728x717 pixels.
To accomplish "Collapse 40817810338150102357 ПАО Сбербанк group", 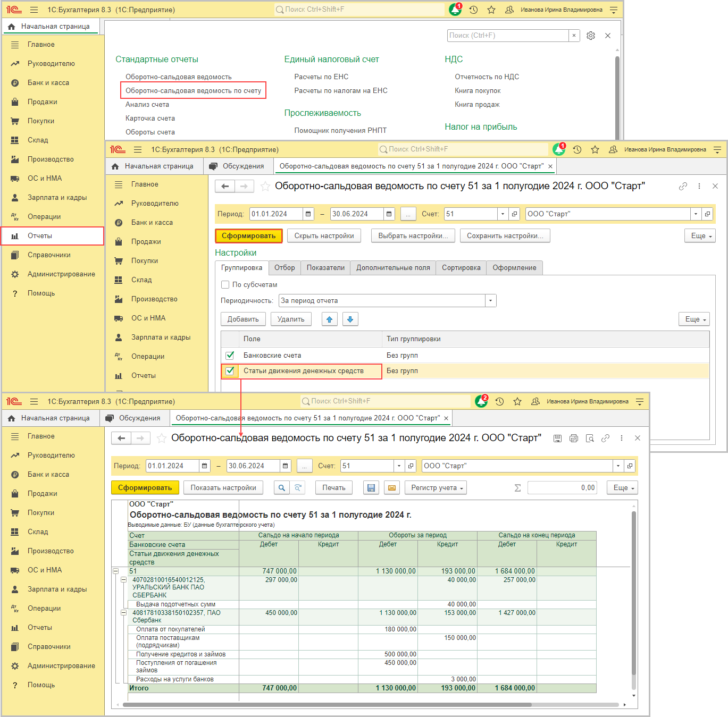I will tap(123, 613).
